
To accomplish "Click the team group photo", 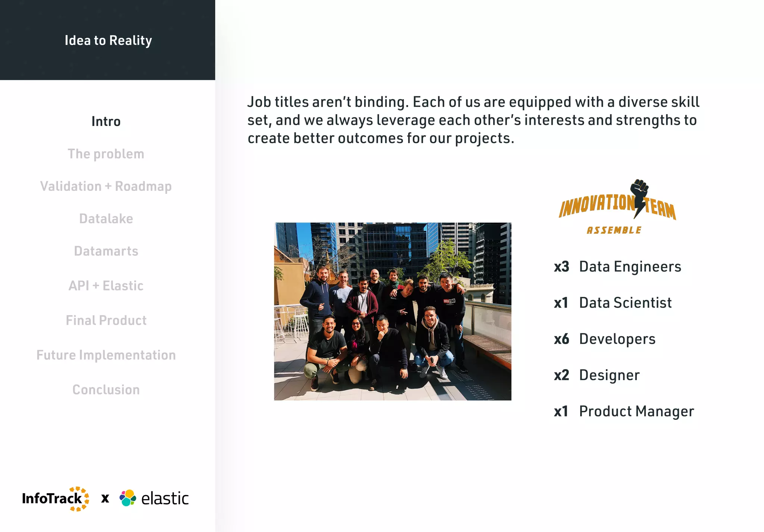I will point(392,311).
